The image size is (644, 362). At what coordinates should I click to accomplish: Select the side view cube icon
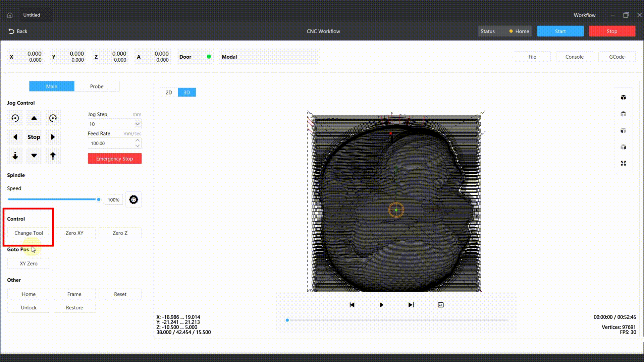623,147
